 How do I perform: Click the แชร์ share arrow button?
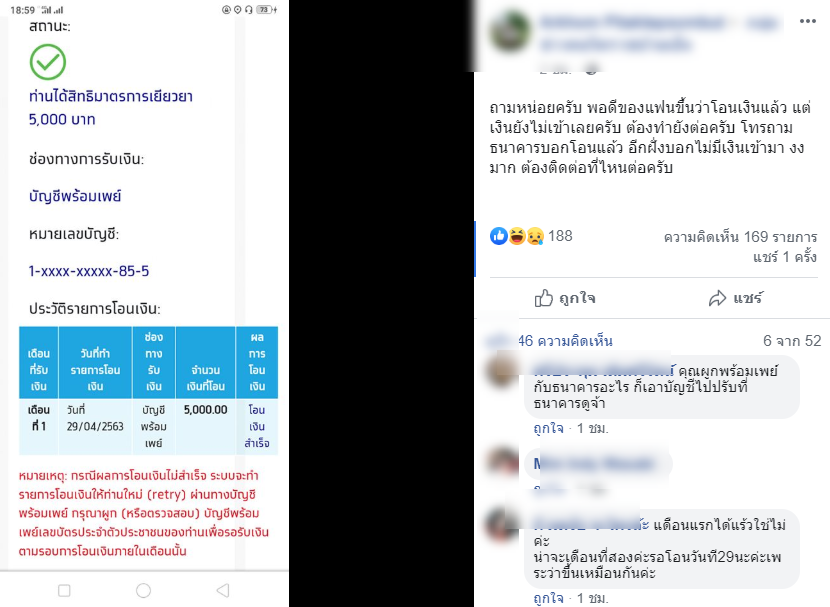735,298
